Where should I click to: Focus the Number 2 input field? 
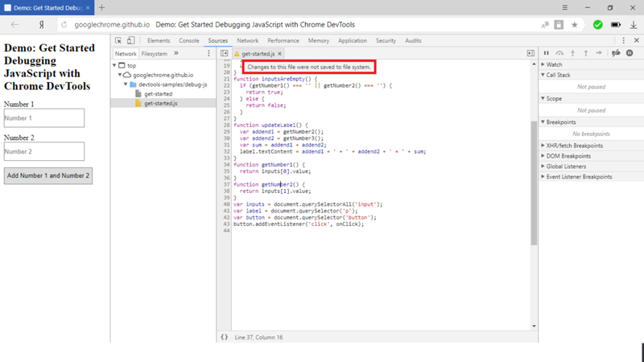click(44, 151)
